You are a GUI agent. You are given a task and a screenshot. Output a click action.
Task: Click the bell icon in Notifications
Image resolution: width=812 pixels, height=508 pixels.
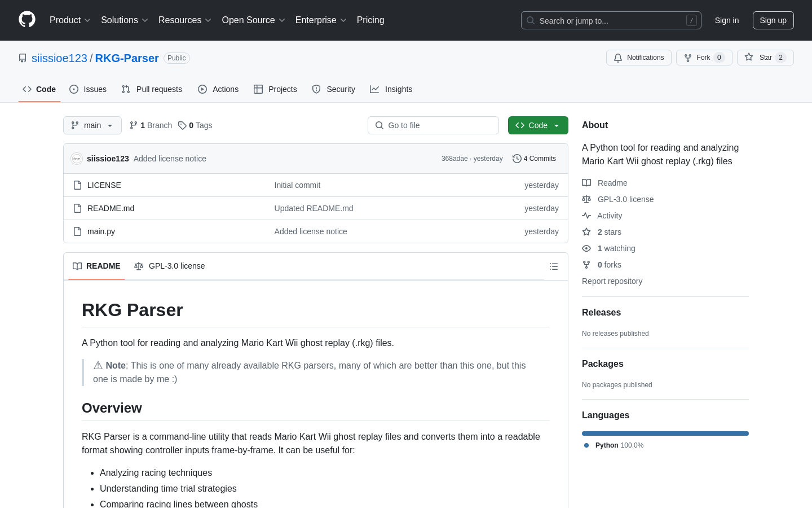click(618, 58)
